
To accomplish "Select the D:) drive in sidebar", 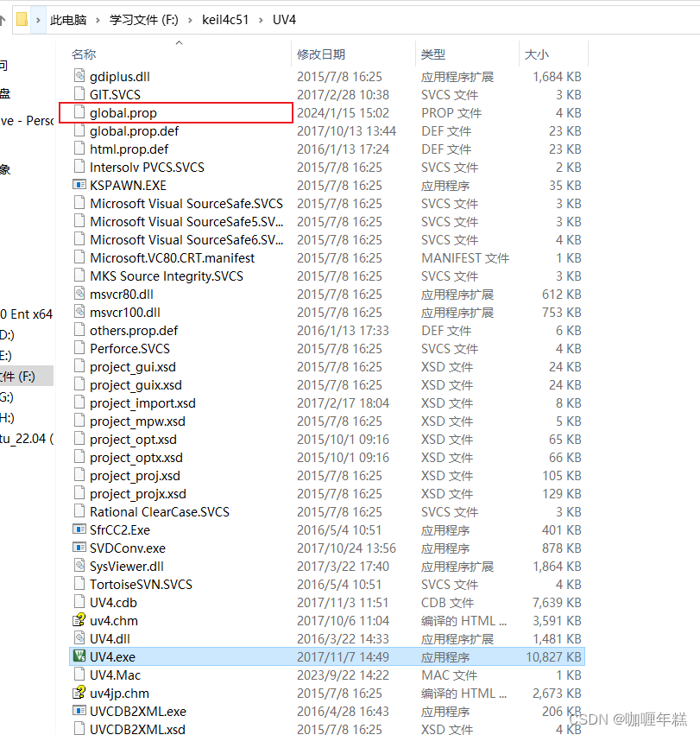I will [x=8, y=335].
